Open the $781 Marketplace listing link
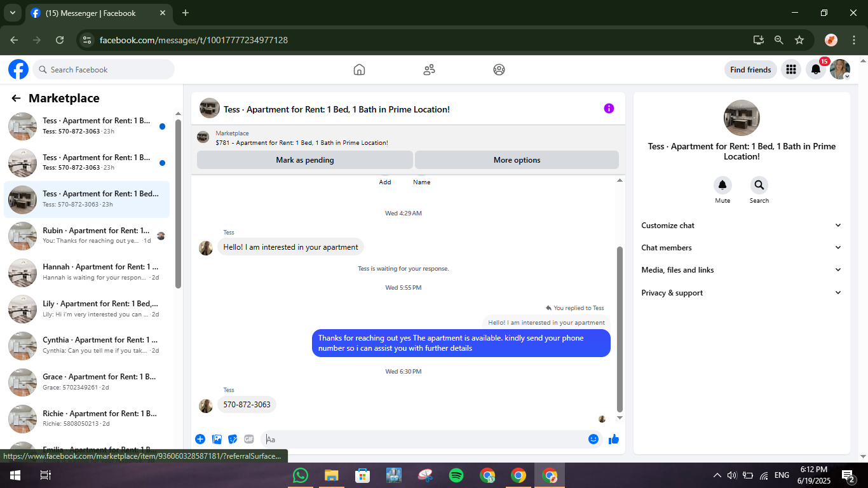 tap(302, 143)
